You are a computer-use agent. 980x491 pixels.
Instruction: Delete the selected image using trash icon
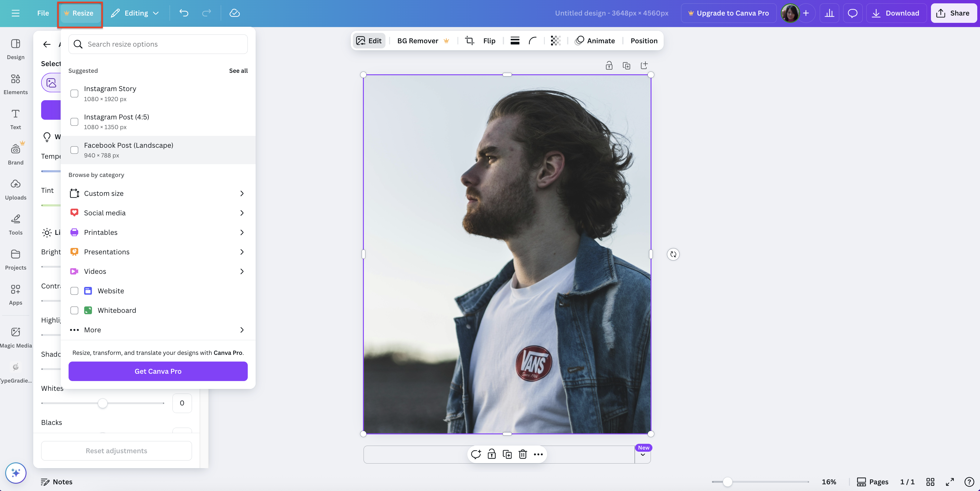pos(523,454)
